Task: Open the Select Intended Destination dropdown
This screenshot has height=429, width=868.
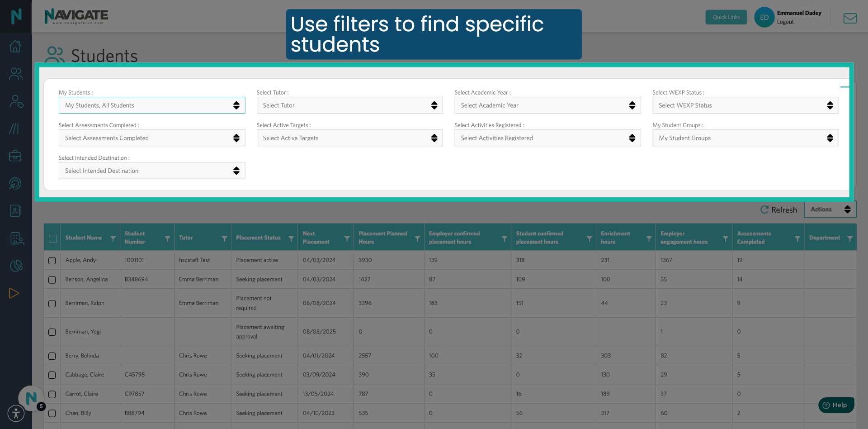Action: (151, 171)
